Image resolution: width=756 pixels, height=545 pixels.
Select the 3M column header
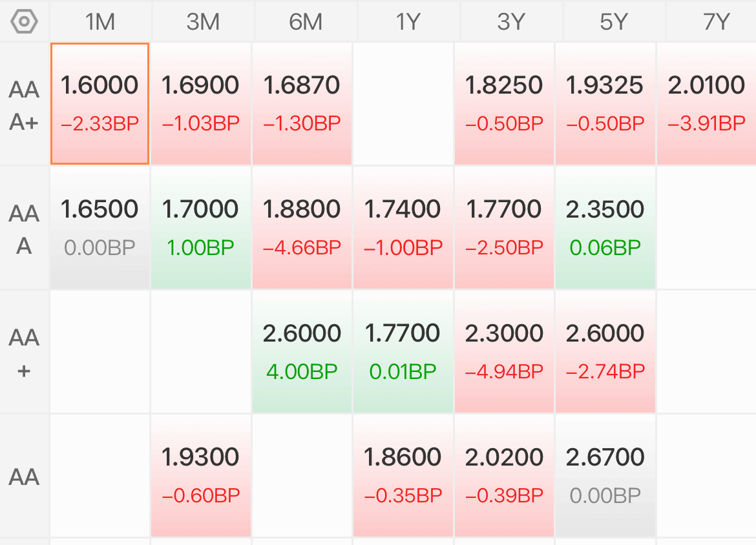coord(203,22)
